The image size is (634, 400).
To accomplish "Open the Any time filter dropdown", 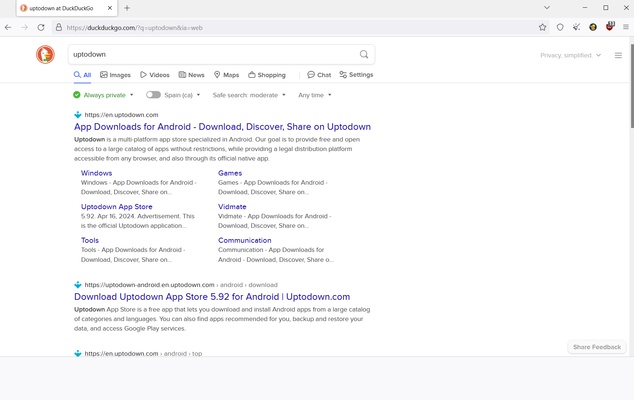I will click(x=315, y=95).
